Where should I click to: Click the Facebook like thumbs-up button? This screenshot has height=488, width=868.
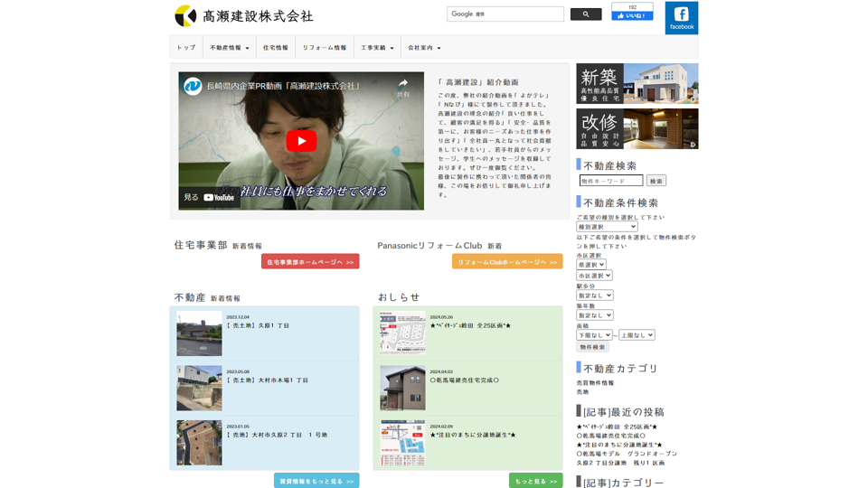coord(632,16)
